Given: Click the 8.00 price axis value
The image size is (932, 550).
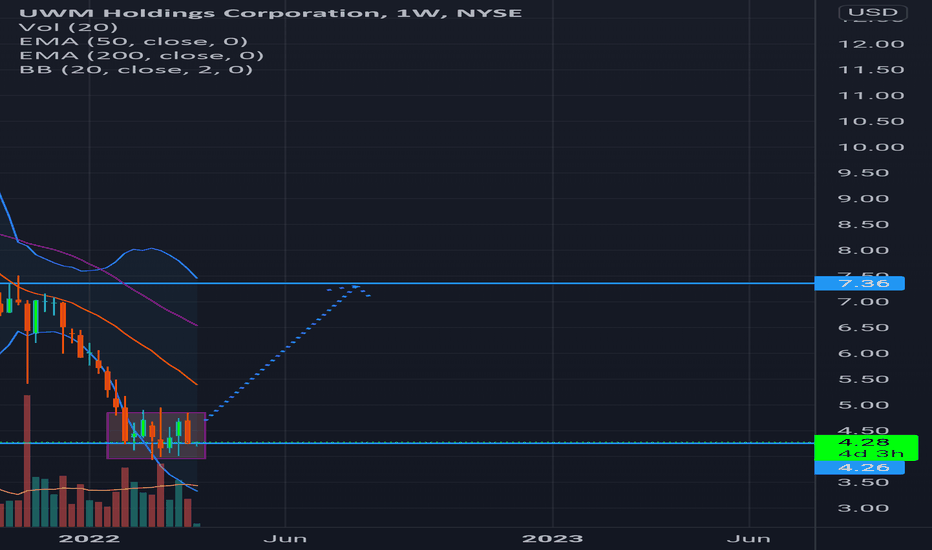Looking at the screenshot, I should [863, 250].
